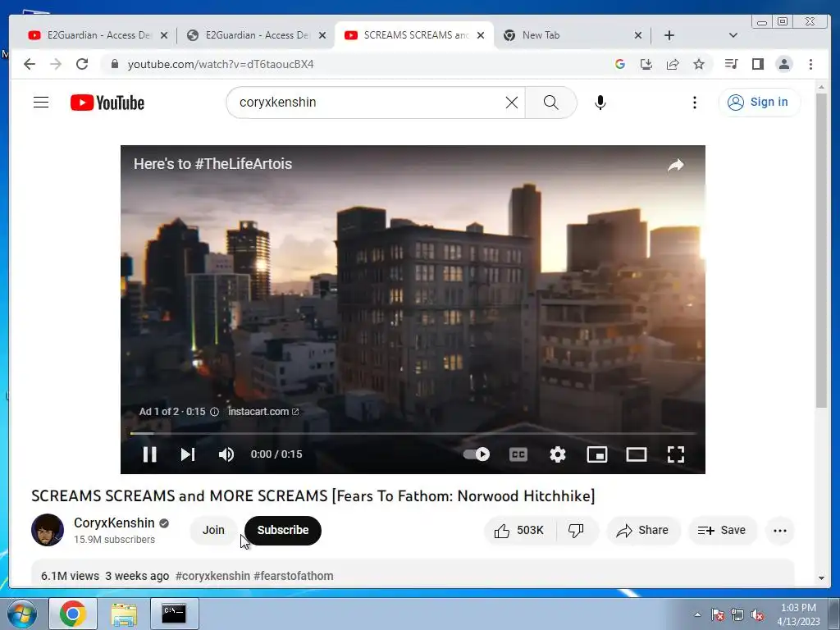
Task: Open CoryxKenshin channel name link
Action: point(114,523)
